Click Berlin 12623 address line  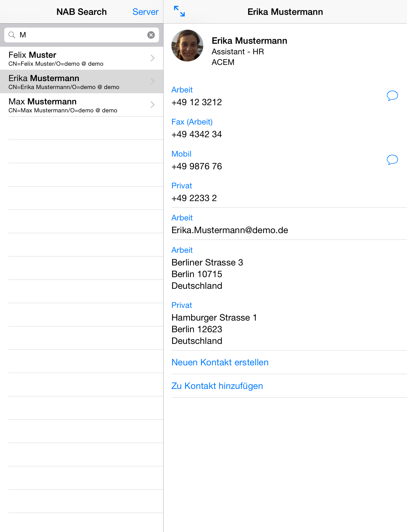pyautogui.click(x=197, y=329)
